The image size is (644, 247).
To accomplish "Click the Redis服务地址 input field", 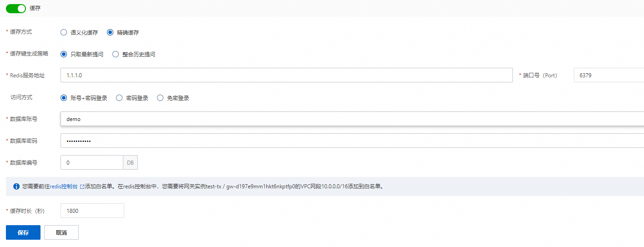I will 287,75.
